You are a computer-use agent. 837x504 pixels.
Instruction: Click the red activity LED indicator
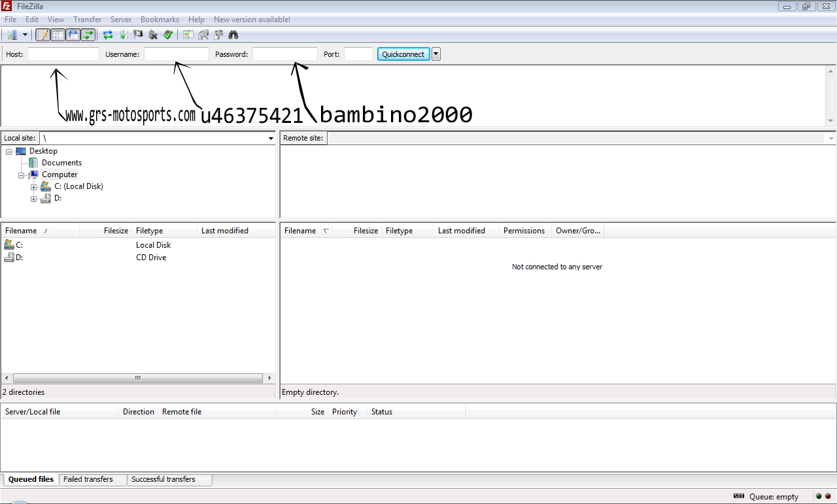point(828,496)
